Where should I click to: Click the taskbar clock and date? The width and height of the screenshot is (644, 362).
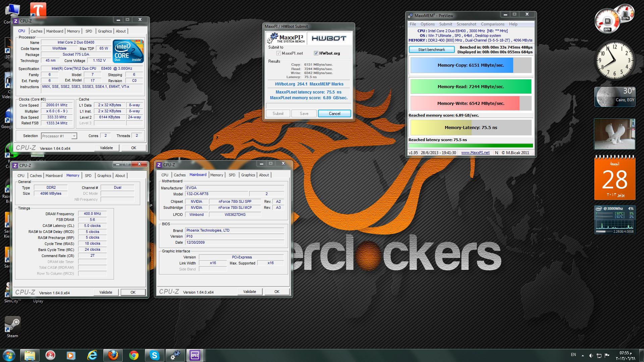[625, 356]
